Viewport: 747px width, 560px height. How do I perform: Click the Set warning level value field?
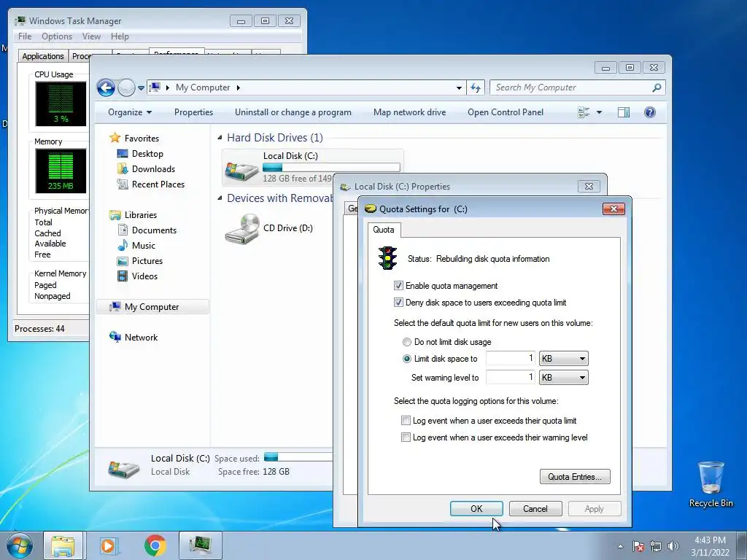click(x=511, y=378)
